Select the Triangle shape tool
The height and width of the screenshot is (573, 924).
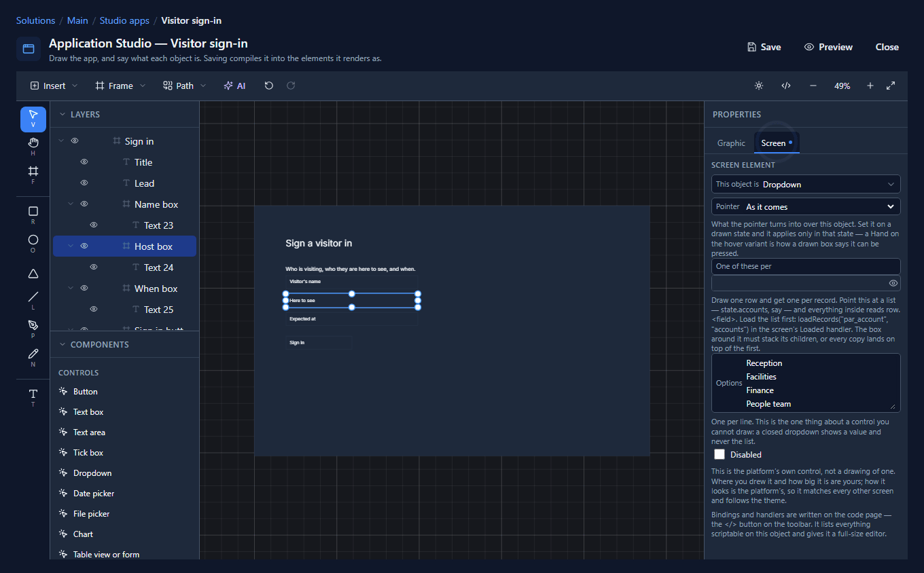(x=33, y=274)
